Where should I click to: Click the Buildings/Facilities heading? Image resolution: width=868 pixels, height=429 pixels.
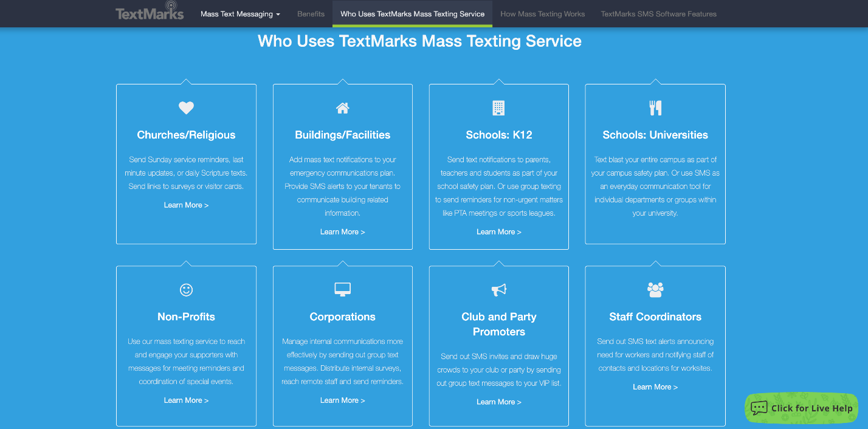[343, 135]
